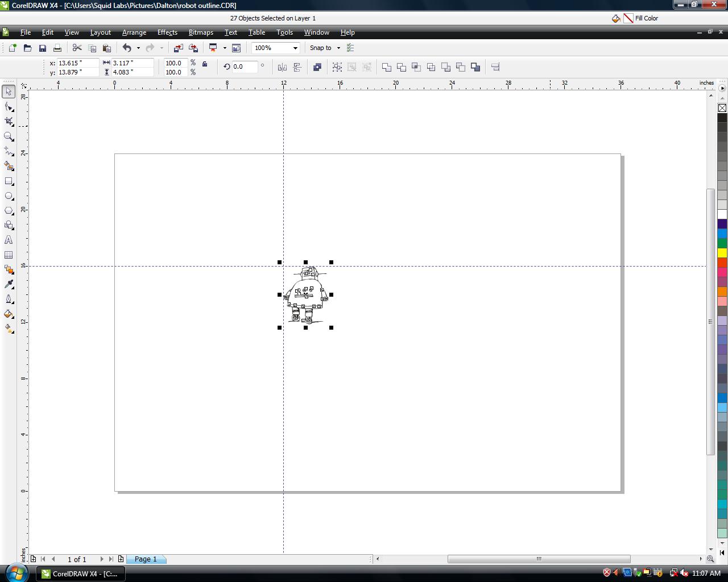Open the File menu
728x582 pixels.
click(x=26, y=32)
